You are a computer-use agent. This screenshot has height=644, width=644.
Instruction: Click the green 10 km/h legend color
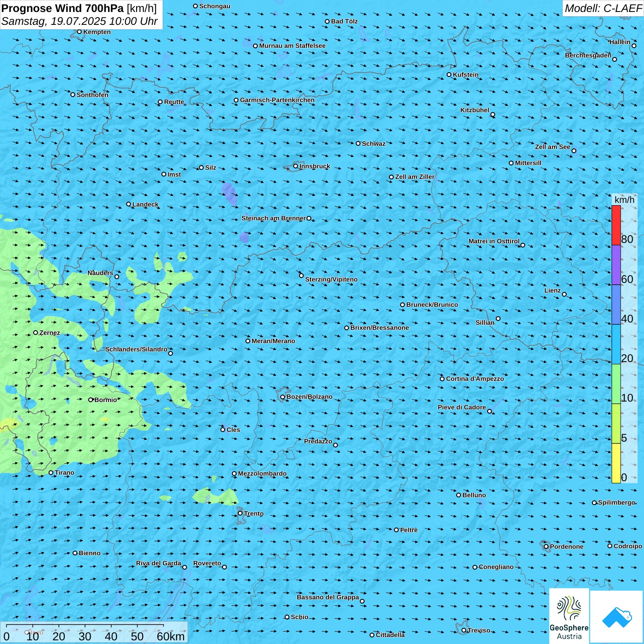(616, 384)
